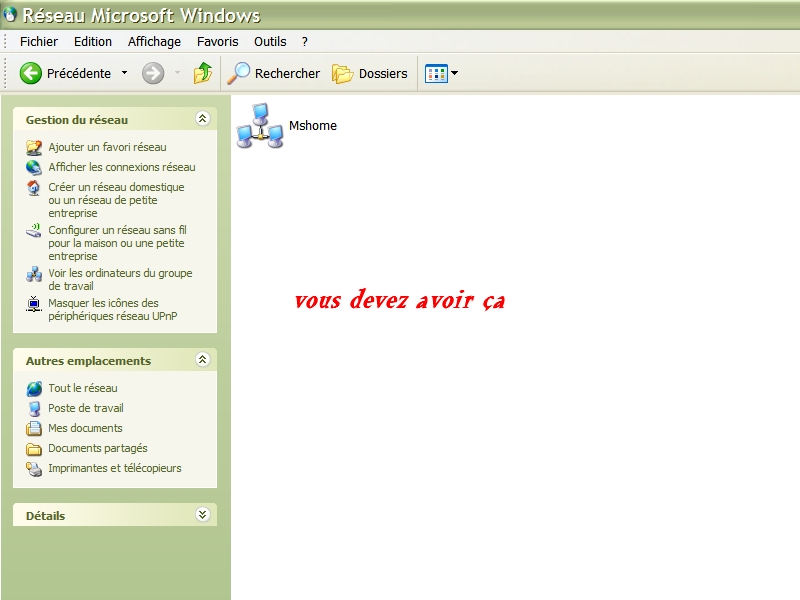Click the icon next to Mes documents
Image resolution: width=800 pixels, height=600 pixels.
(34, 429)
